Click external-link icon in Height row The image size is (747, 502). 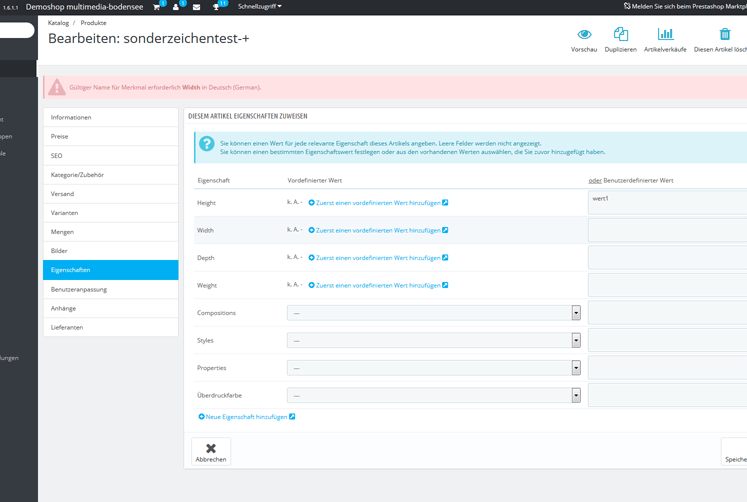coord(445,202)
